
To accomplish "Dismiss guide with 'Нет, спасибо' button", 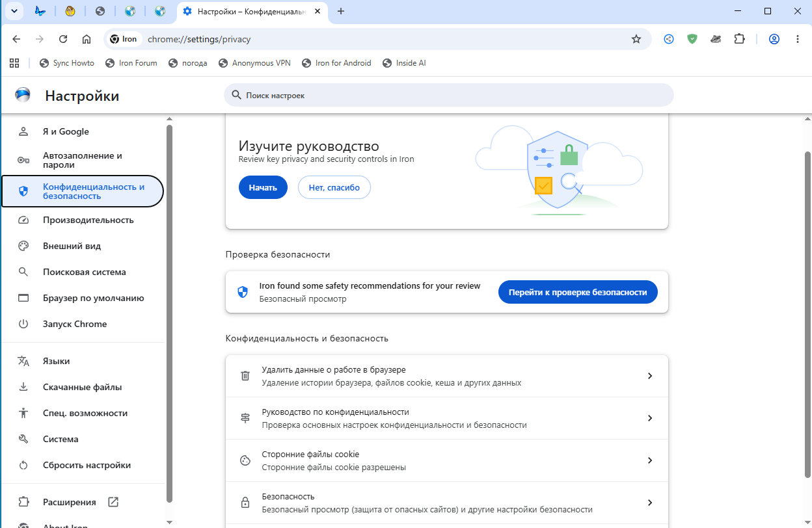I will coord(334,187).
